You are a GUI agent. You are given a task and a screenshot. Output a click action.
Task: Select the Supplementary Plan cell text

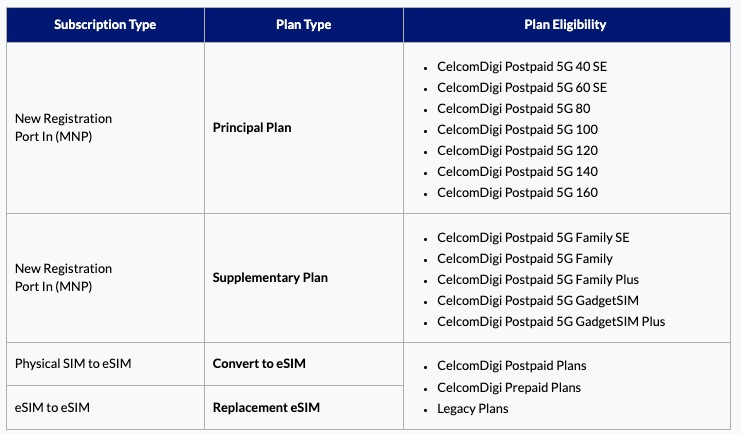click(x=270, y=277)
